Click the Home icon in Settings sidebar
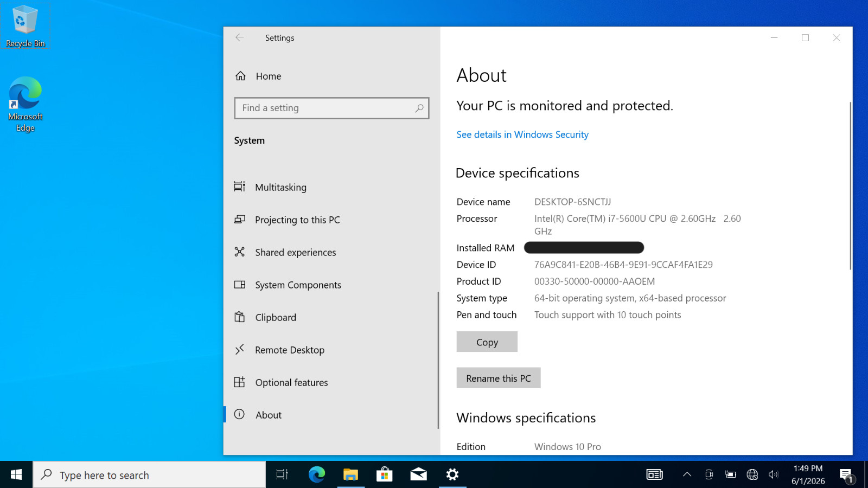The width and height of the screenshot is (868, 488). pyautogui.click(x=240, y=76)
